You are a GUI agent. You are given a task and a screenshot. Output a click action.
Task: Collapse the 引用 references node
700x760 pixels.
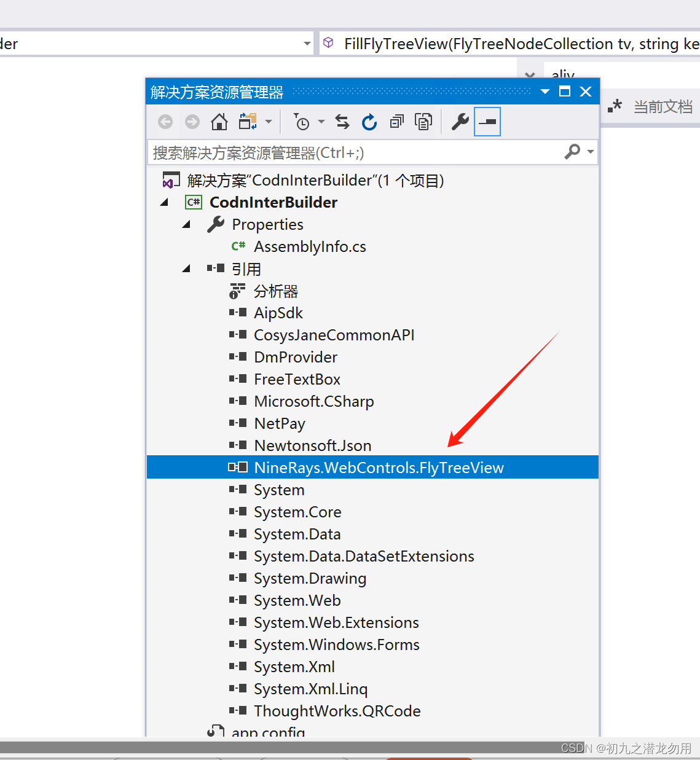(x=186, y=268)
